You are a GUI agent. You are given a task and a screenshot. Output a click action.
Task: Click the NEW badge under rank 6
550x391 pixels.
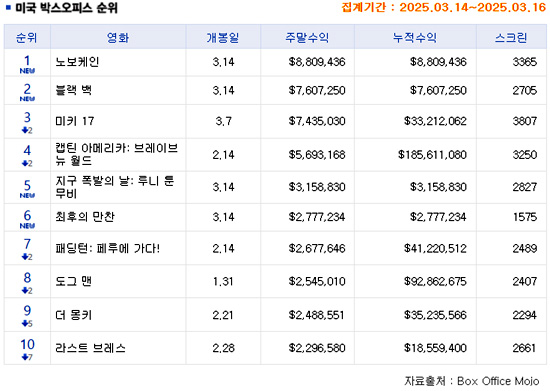point(27,225)
